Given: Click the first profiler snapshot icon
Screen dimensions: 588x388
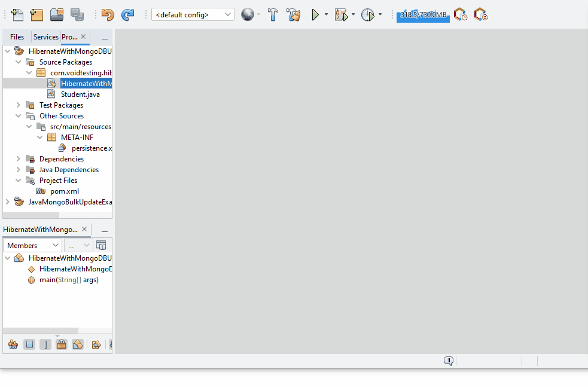Looking at the screenshot, I should 460,15.
